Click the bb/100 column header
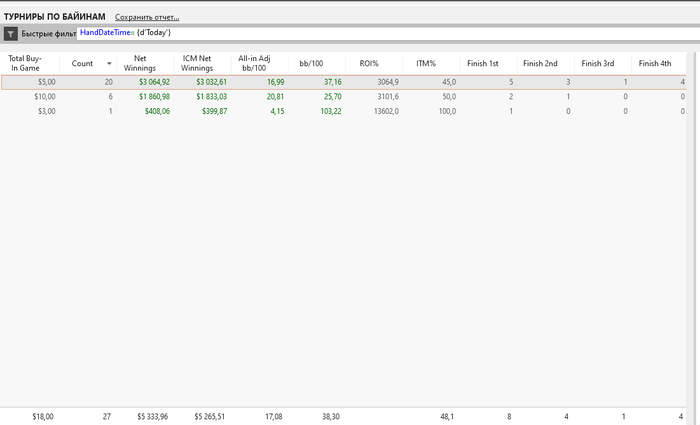 [x=311, y=63]
